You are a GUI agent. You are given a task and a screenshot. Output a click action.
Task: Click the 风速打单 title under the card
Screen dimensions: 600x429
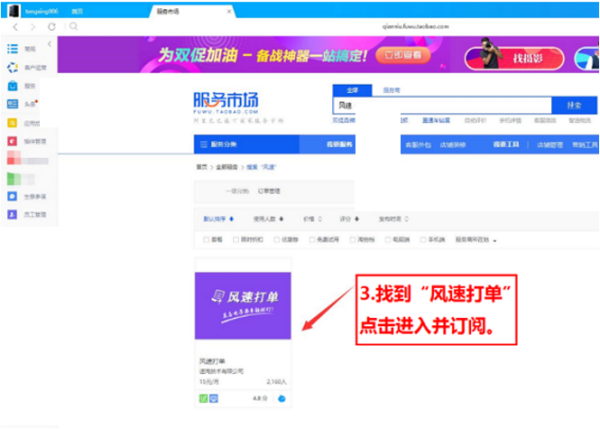212,361
